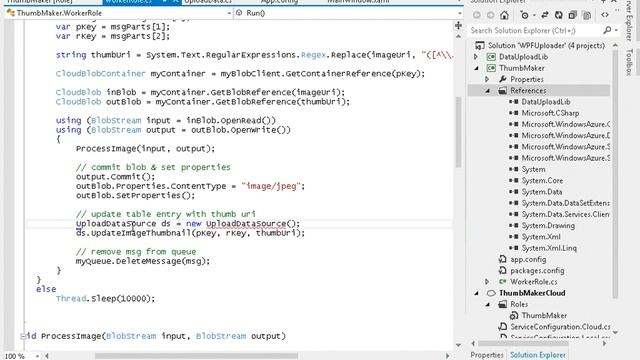Click the ThumbMaker C# project icon

click(x=491, y=68)
